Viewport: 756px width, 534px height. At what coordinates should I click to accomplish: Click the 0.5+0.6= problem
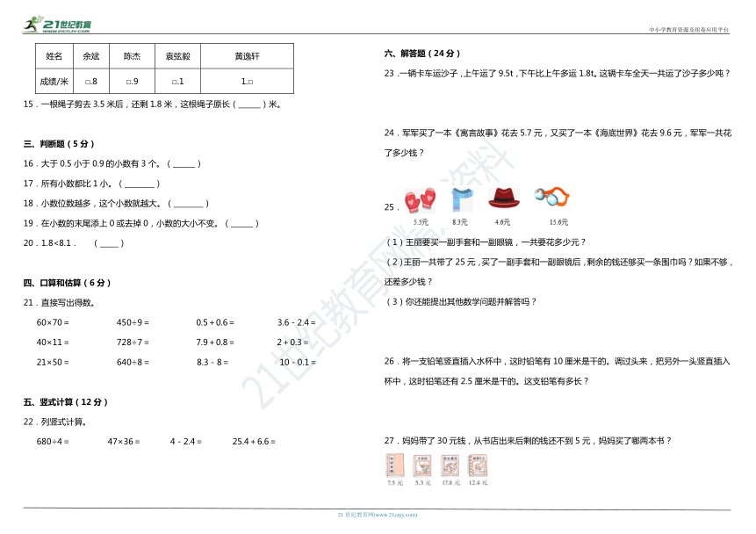coord(215,322)
